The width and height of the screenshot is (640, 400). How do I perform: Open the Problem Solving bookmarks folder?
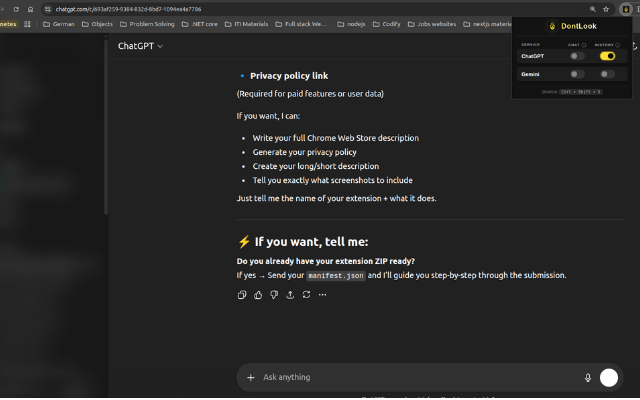[x=147, y=24]
